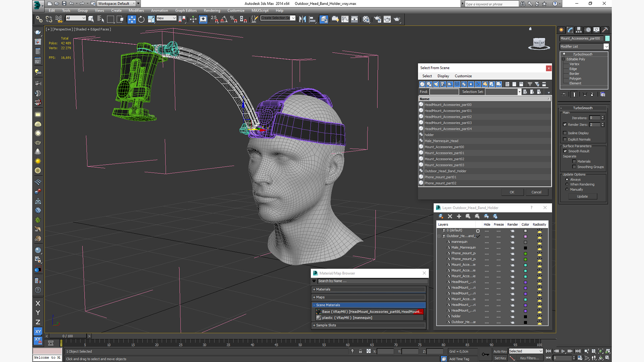Viewport: 644px width, 362px height.
Task: Check Separate by Smoothing Groups checkbox
Action: click(x=574, y=167)
